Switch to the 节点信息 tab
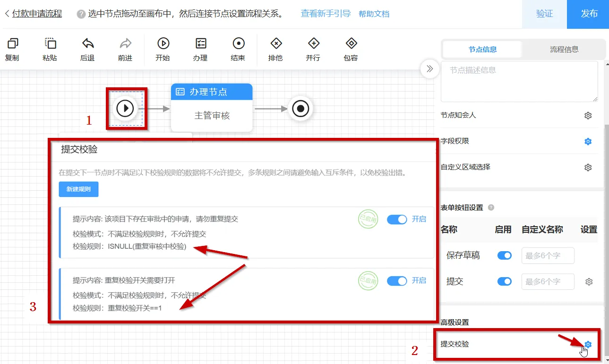 pos(482,49)
